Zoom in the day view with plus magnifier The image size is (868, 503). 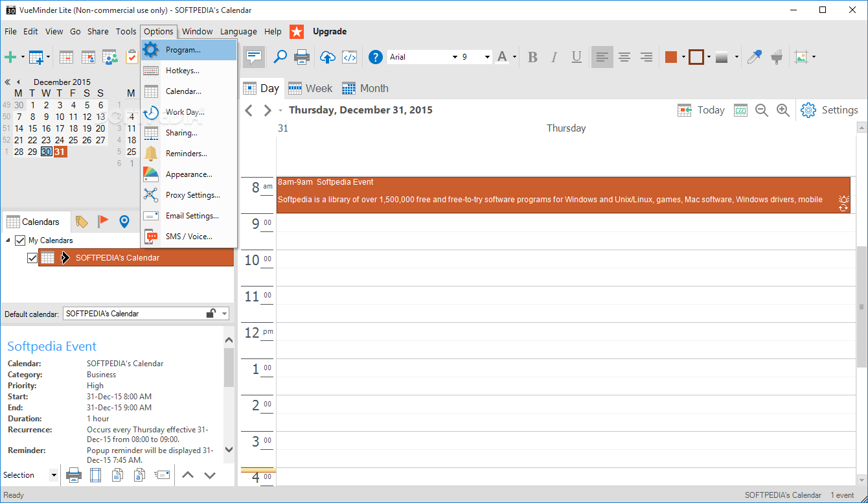click(x=783, y=110)
